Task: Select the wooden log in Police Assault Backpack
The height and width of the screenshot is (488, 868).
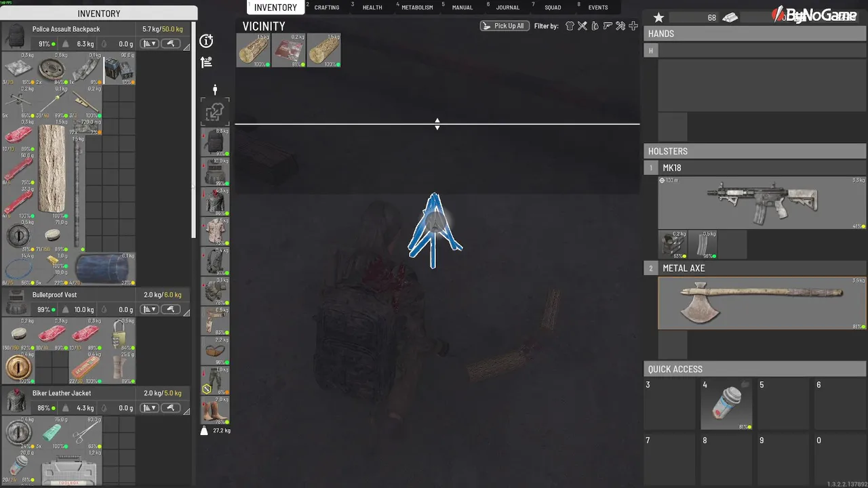Action: pos(52,168)
